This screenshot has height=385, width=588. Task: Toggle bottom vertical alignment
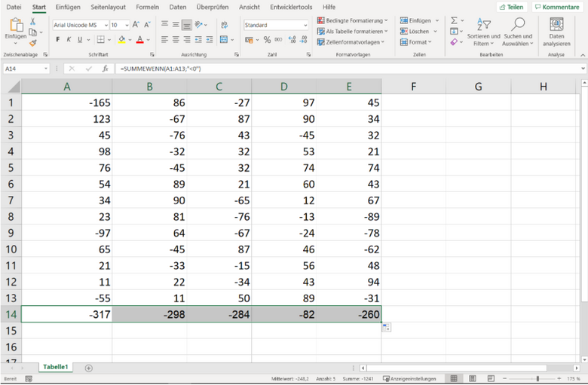pos(187,25)
